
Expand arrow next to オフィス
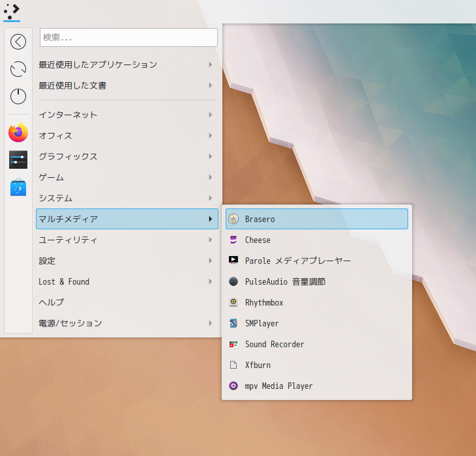click(211, 135)
